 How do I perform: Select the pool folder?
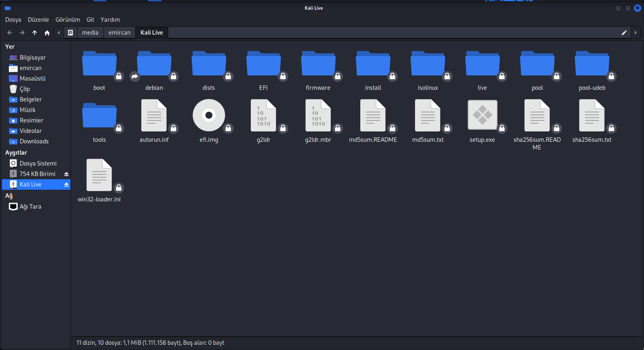coord(537,64)
